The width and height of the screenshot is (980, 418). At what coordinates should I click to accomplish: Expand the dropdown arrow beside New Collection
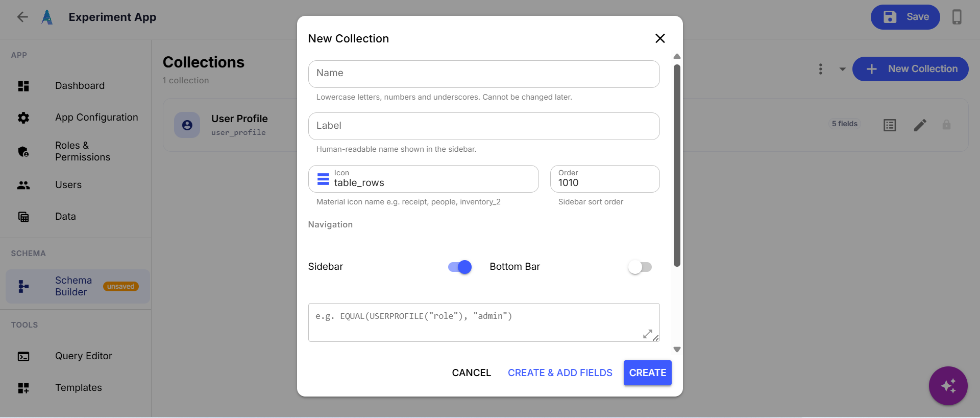coord(842,69)
